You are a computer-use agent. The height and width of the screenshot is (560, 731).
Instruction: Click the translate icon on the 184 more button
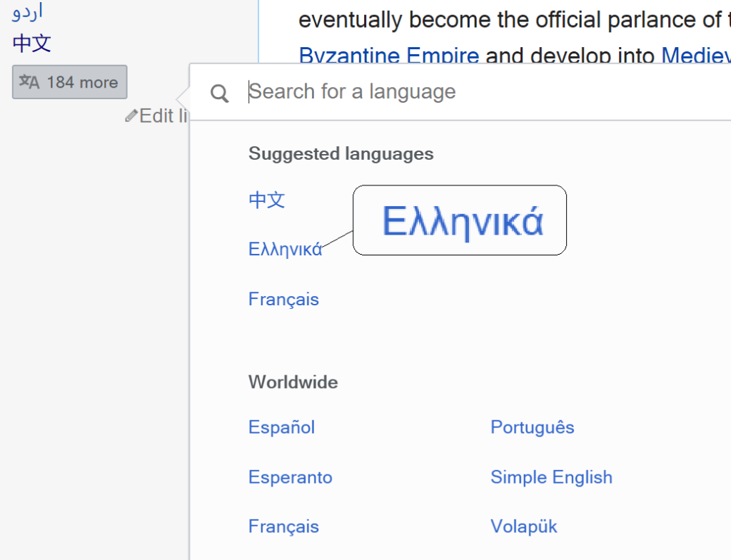click(29, 82)
